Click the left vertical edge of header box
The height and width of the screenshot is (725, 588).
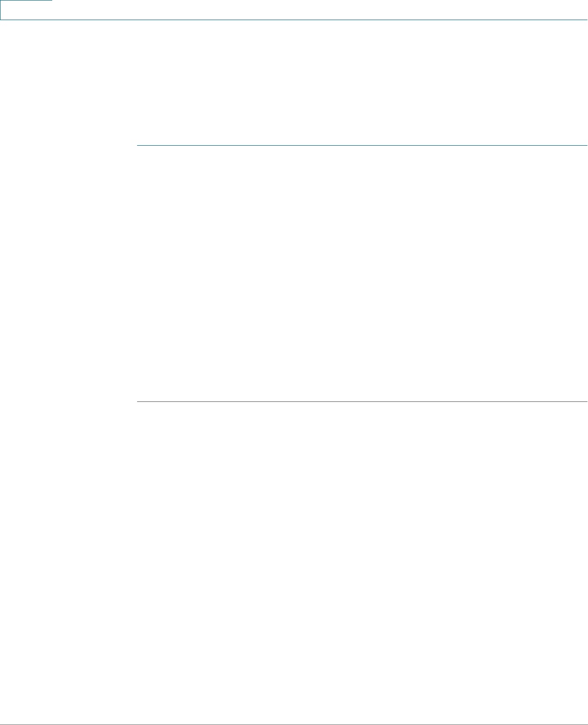coord(1,10)
